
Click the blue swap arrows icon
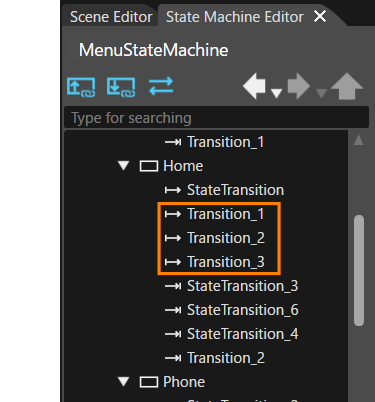tap(161, 86)
